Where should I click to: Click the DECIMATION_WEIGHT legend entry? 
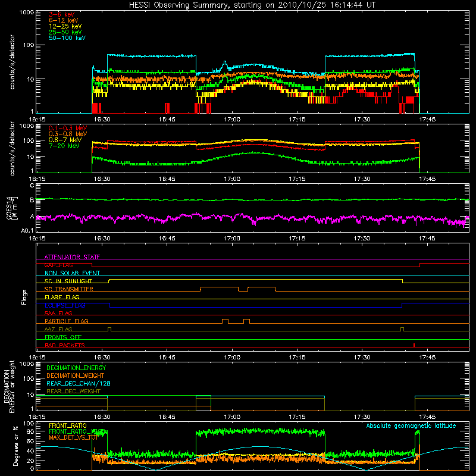76,375
